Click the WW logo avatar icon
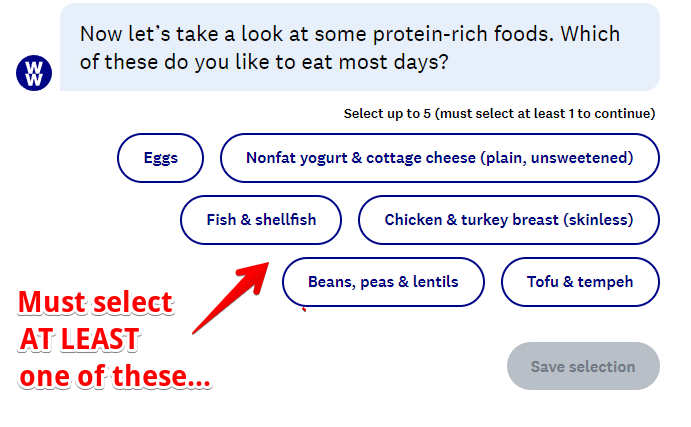This screenshot has height=427, width=691. 34,73
